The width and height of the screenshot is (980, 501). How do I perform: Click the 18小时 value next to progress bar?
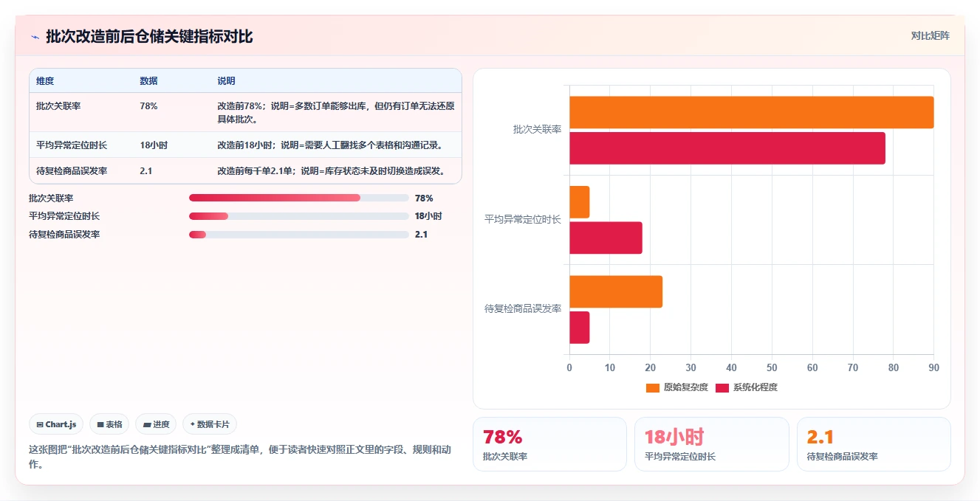tap(428, 216)
